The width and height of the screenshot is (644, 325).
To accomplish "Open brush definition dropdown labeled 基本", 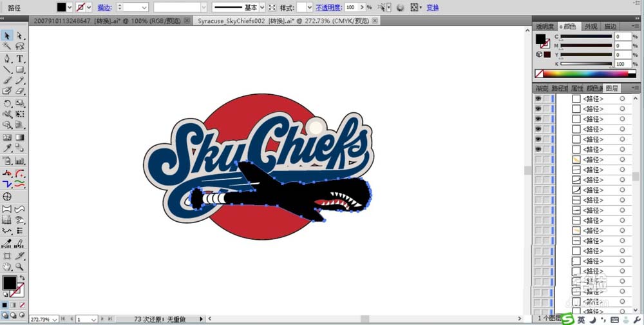I will coord(262,7).
